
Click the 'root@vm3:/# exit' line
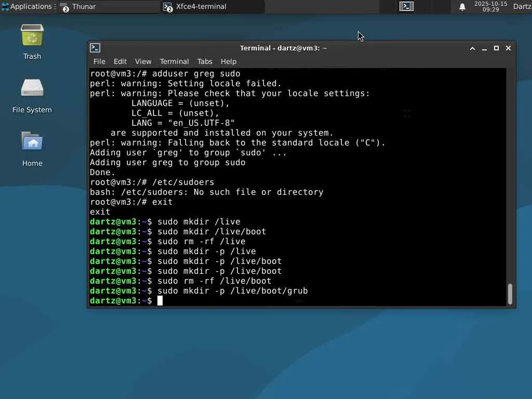coord(131,202)
